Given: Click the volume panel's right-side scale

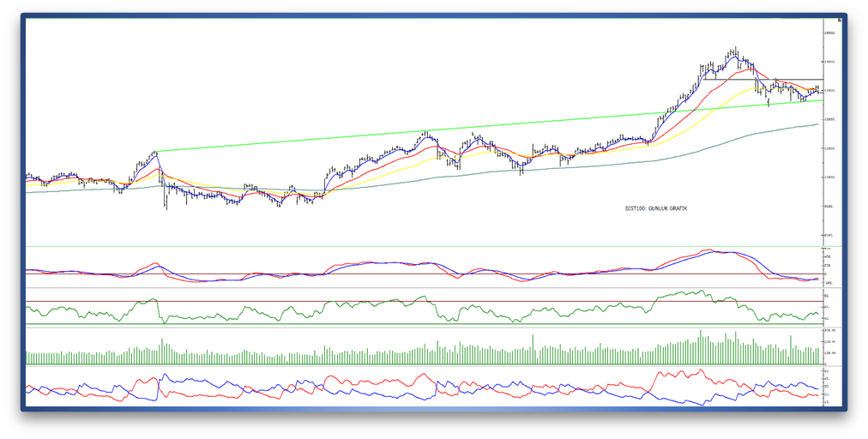Looking at the screenshot, I should click(x=830, y=341).
